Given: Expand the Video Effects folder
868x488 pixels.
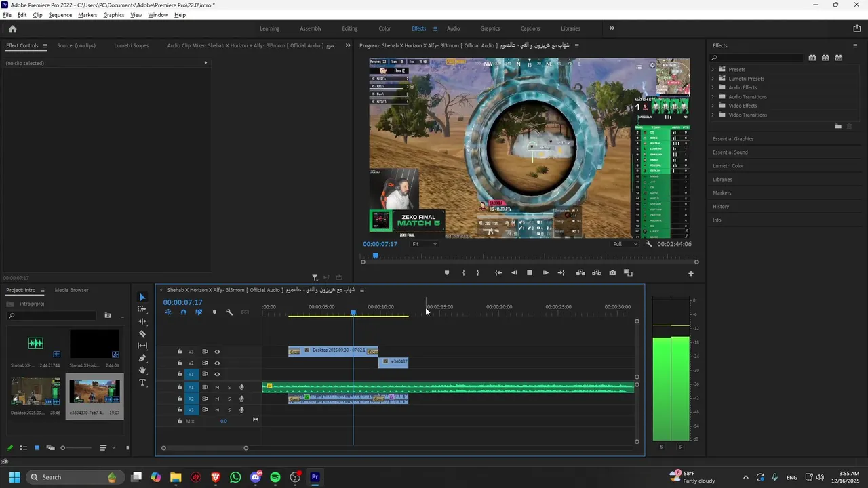Looking at the screenshot, I should click(x=713, y=106).
